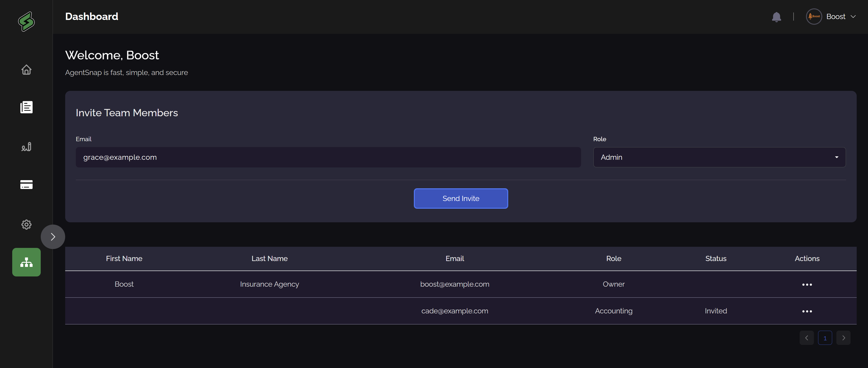The height and width of the screenshot is (368, 868).
Task: Open actions menu for cade@example.com row
Action: tap(807, 311)
